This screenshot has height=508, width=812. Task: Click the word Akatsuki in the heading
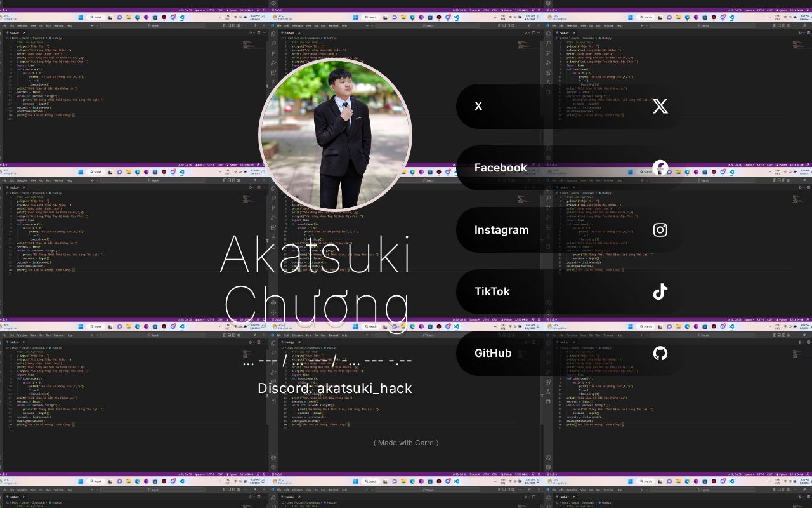click(x=315, y=257)
